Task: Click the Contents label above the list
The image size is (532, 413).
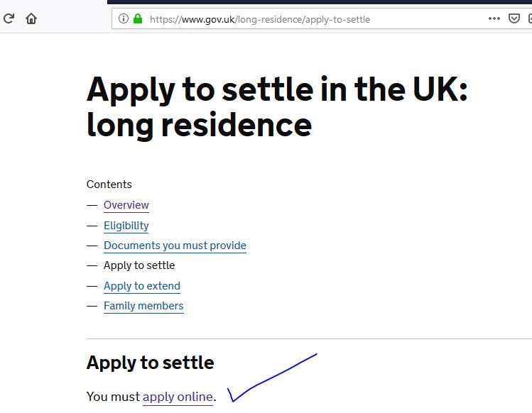Action: point(109,185)
